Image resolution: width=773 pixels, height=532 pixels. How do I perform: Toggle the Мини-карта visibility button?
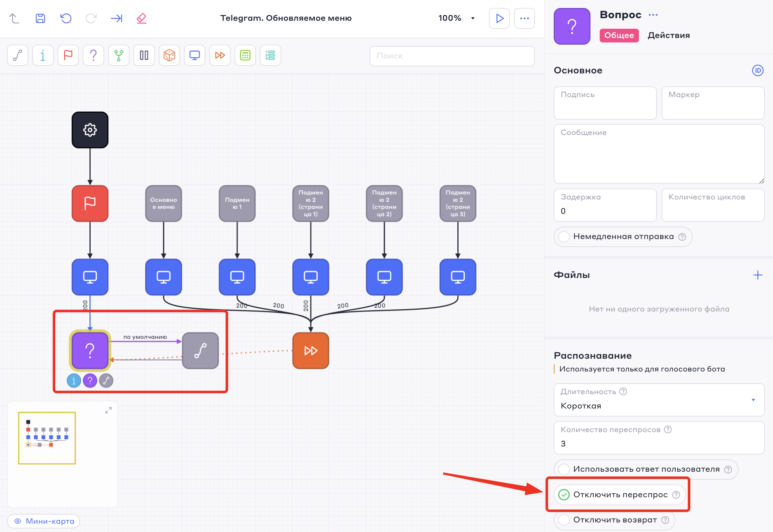(x=44, y=521)
